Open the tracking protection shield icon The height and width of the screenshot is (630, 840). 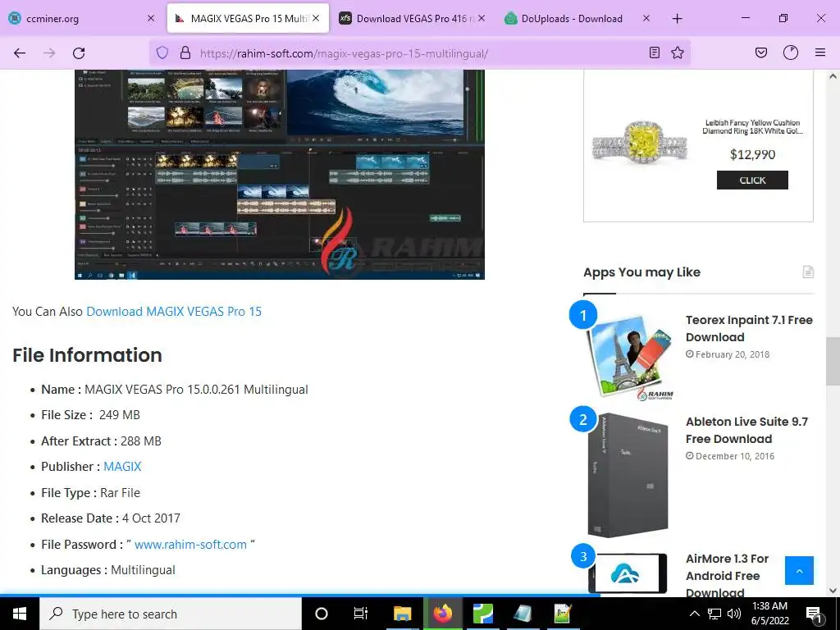click(x=162, y=53)
